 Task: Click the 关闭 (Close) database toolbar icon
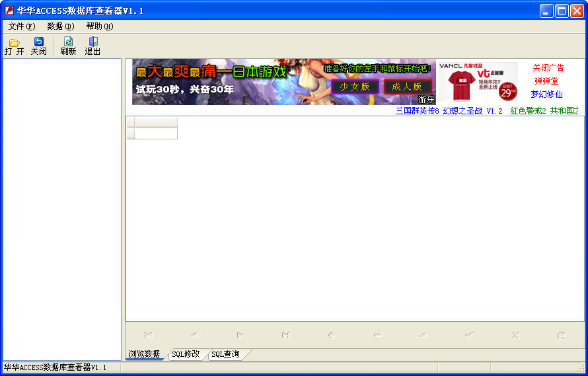click(38, 46)
